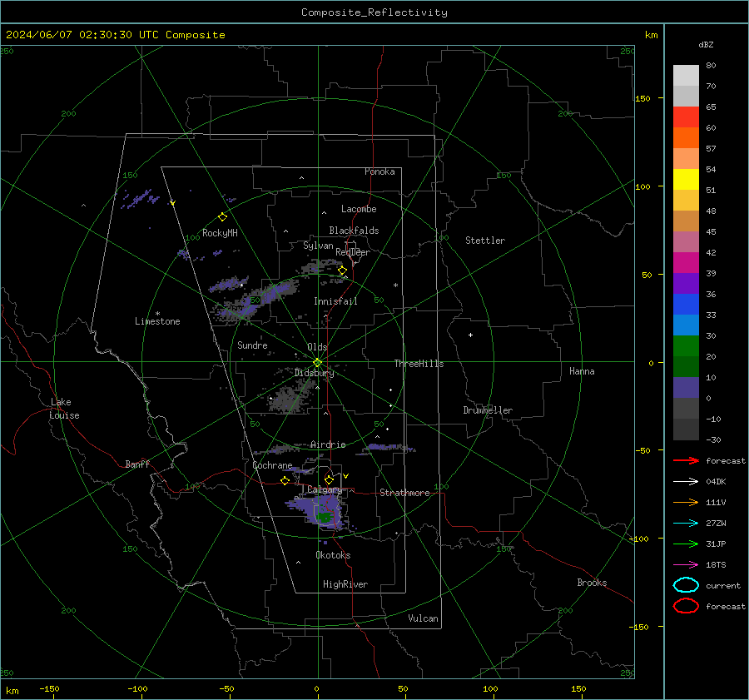Image resolution: width=749 pixels, height=700 pixels.
Task: Click the -150 tick on the bottom axis
Action: pos(49,688)
